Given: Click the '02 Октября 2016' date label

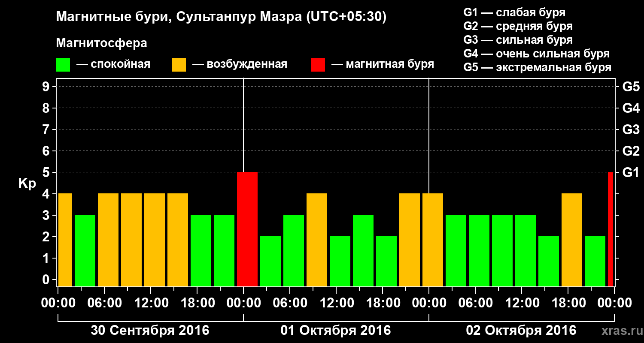Looking at the screenshot, I should (x=521, y=331).
